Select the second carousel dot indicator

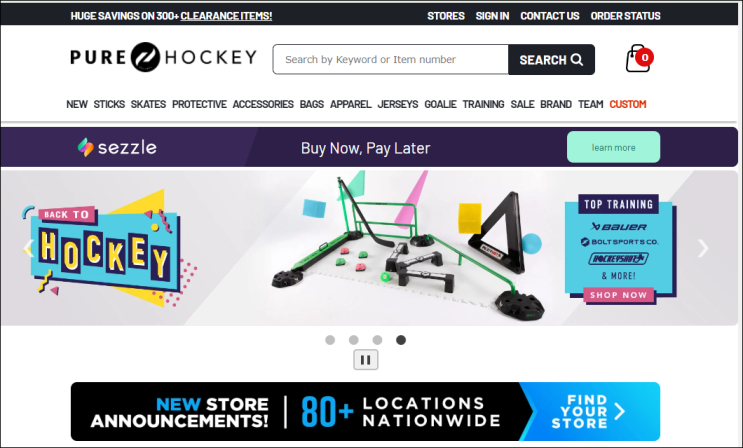tap(353, 340)
